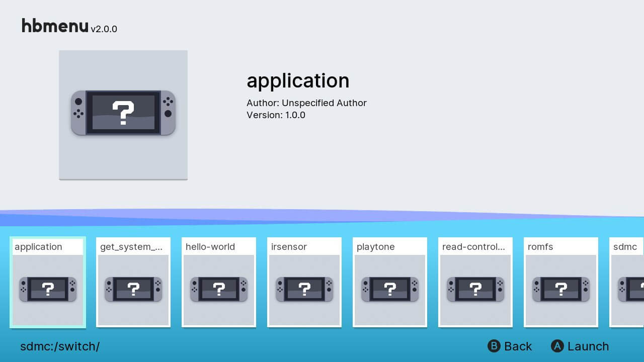The image size is (644, 362).
Task: Click the "hello-world" tile label
Action: tap(210, 247)
